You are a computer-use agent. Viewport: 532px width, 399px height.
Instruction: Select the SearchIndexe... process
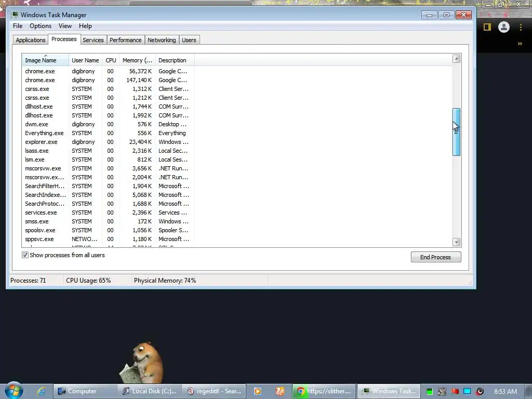tap(108, 195)
